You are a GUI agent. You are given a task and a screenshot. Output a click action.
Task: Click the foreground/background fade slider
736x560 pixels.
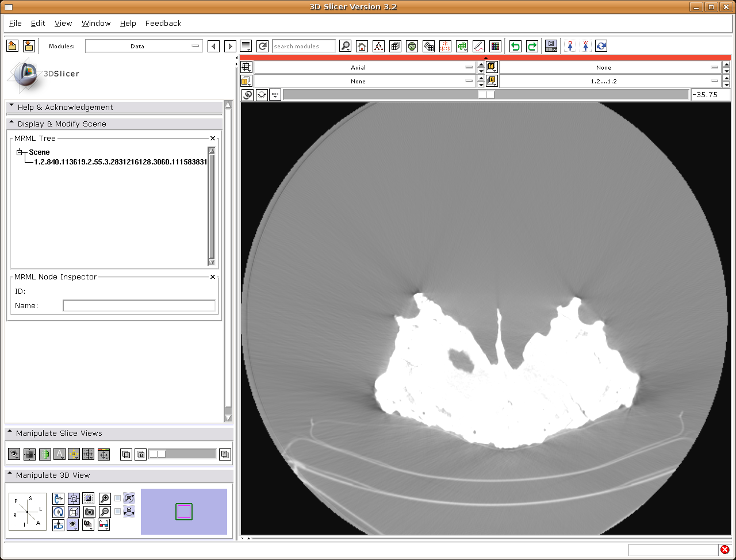pyautogui.click(x=182, y=454)
